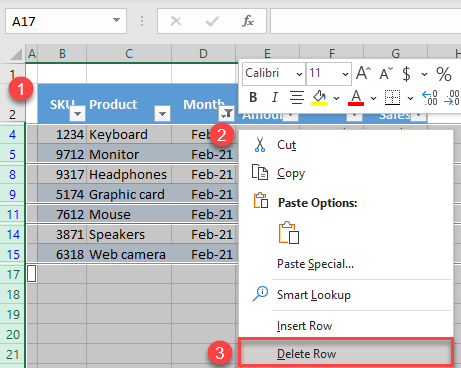Click the formula Cancel X icon

pyautogui.click(x=176, y=21)
